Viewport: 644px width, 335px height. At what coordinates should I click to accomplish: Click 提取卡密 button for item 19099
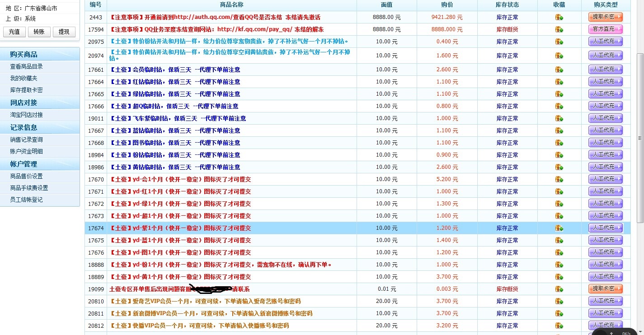tap(606, 288)
